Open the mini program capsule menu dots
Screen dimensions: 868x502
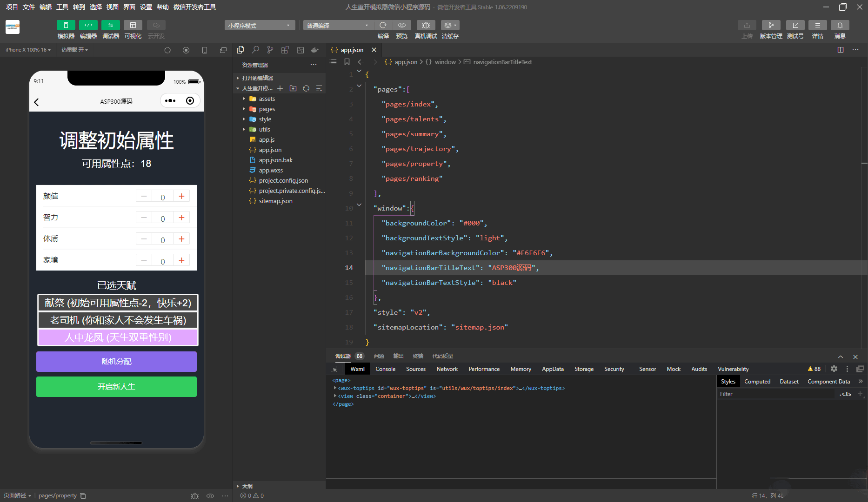click(x=170, y=101)
